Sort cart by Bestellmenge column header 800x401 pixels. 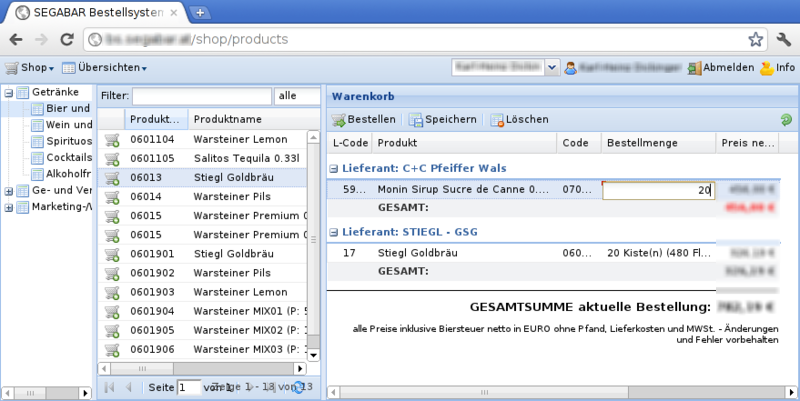(x=659, y=143)
